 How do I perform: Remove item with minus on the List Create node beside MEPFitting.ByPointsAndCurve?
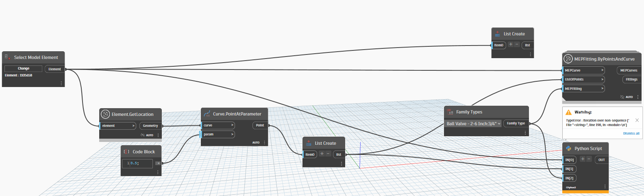(517, 44)
